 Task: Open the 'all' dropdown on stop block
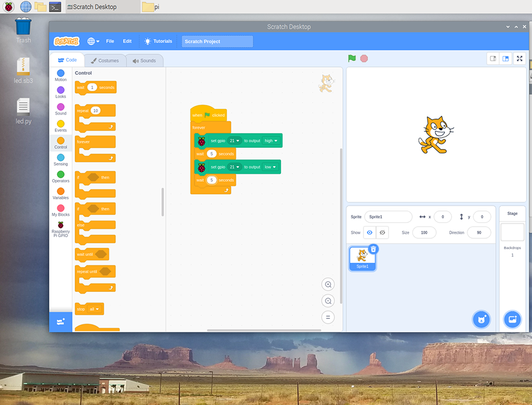coord(94,309)
